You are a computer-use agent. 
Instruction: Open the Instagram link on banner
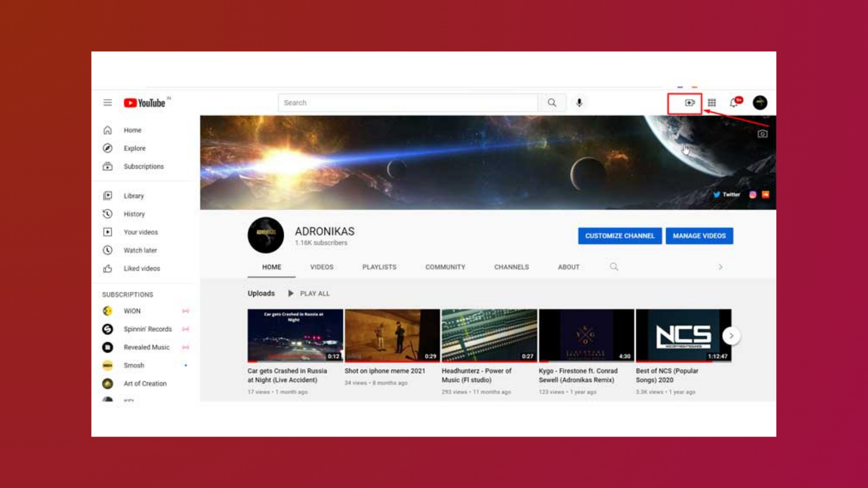(752, 195)
